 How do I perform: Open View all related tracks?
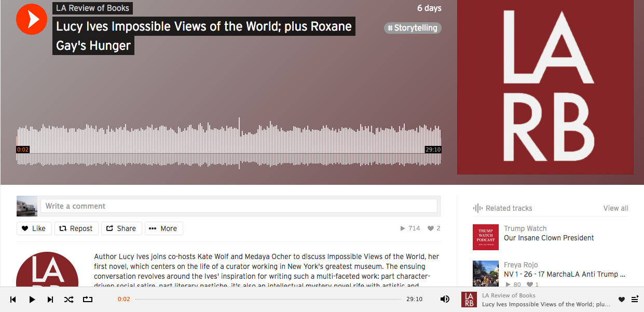click(615, 208)
